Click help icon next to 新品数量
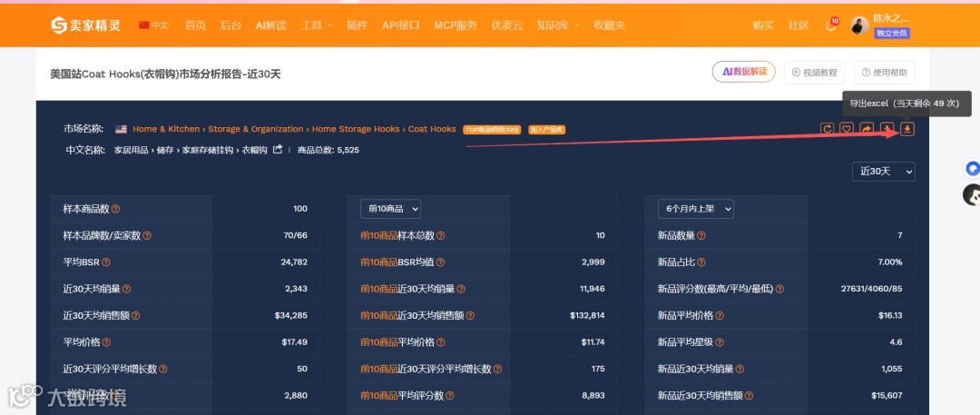Screen dimensions: 980x415 701,236
